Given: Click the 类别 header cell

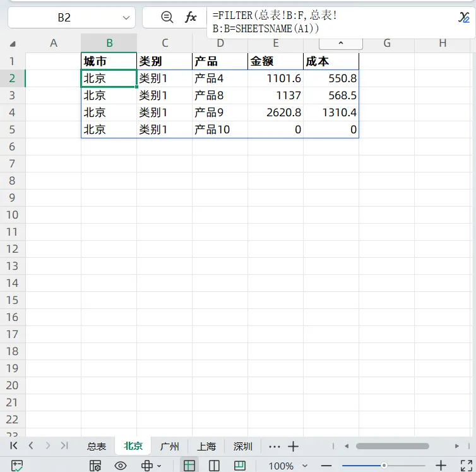Looking at the screenshot, I should pyautogui.click(x=165, y=61).
